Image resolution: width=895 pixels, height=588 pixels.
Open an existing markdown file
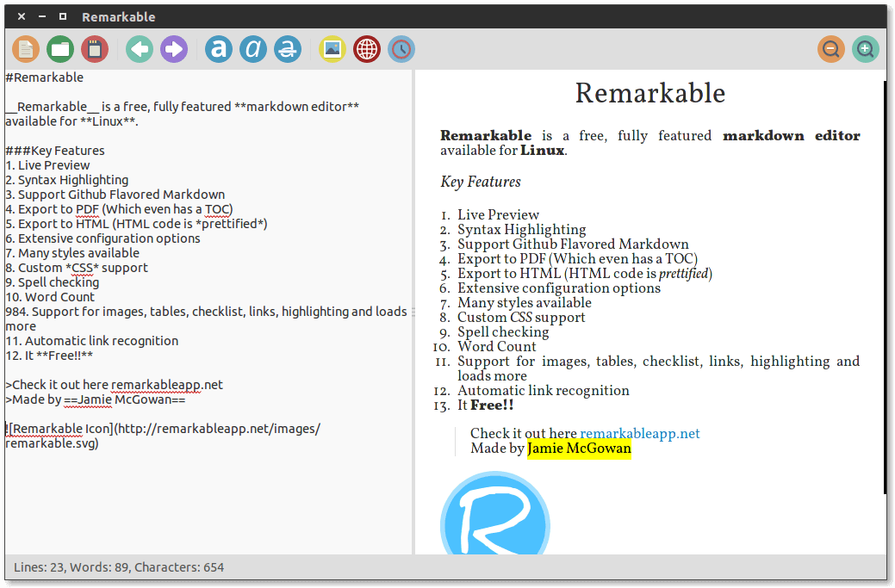(x=59, y=49)
